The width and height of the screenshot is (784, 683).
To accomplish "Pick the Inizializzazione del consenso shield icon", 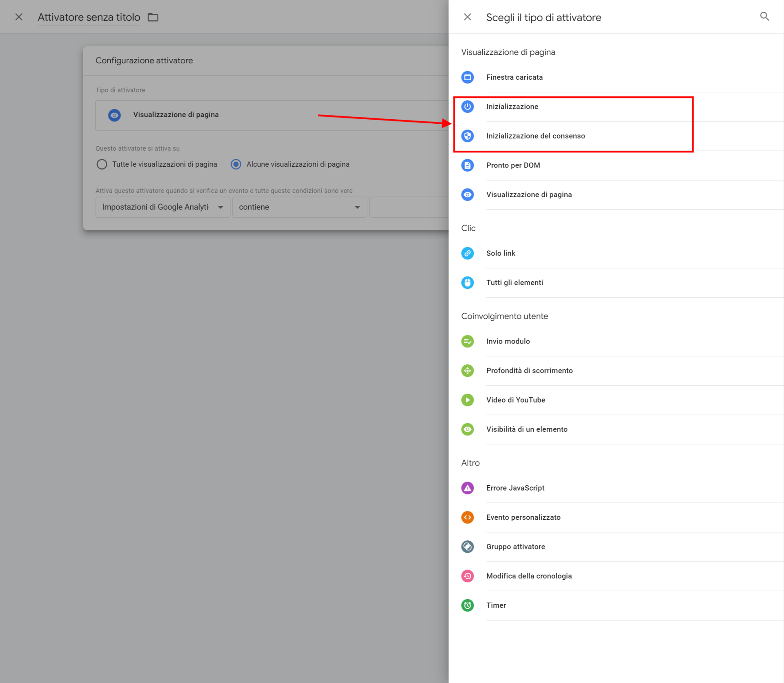I will 468,136.
